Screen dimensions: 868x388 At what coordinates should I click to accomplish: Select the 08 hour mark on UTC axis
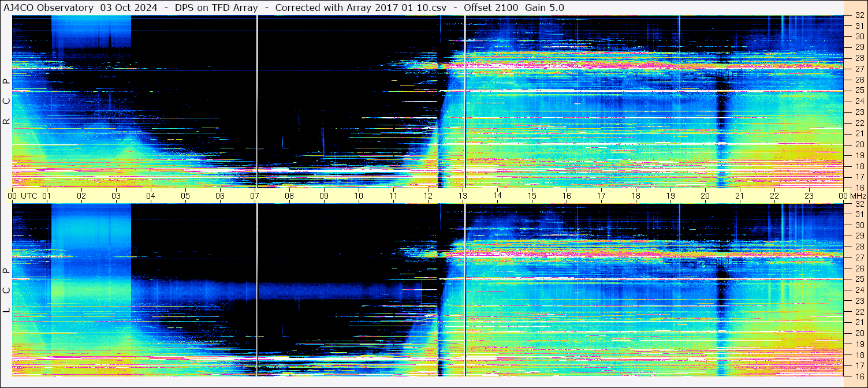click(289, 196)
